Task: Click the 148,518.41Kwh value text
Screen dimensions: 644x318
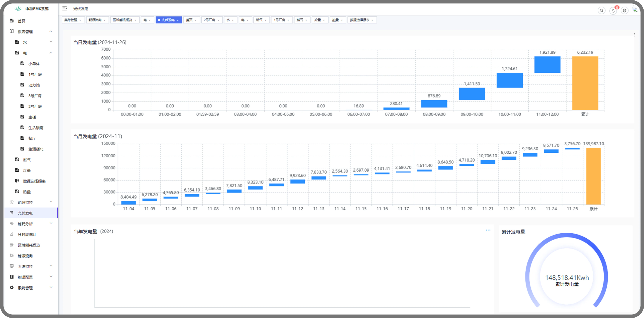Action: pos(567,278)
